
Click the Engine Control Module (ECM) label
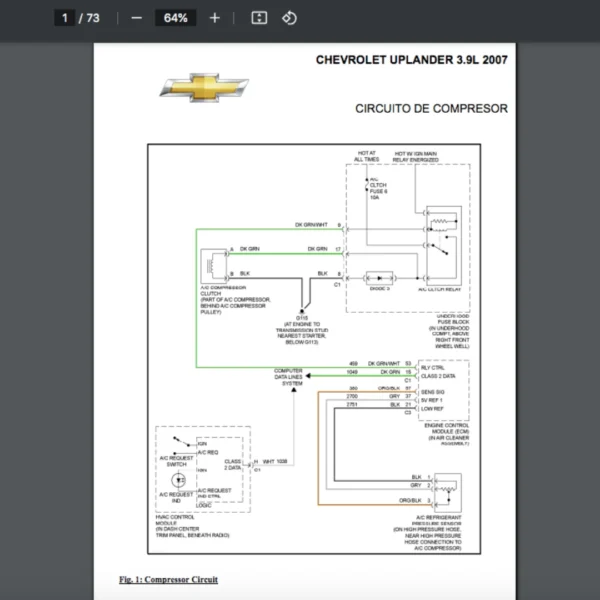click(x=449, y=430)
